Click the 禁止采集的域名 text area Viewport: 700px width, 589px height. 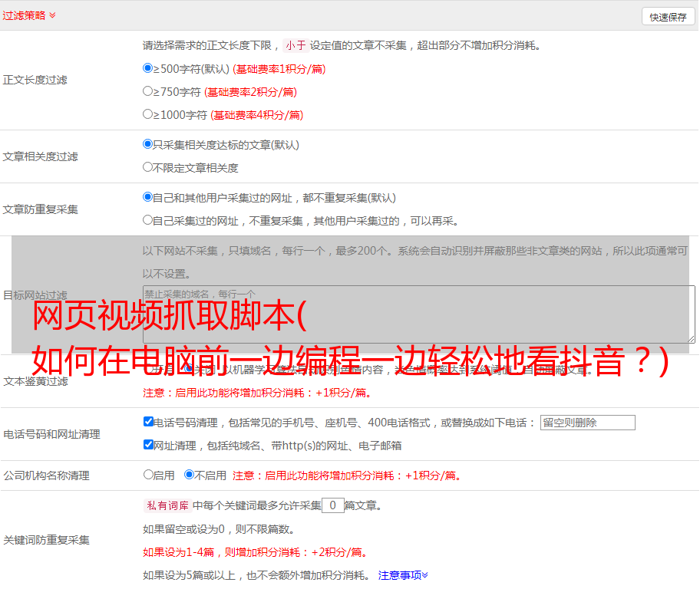click(418, 314)
